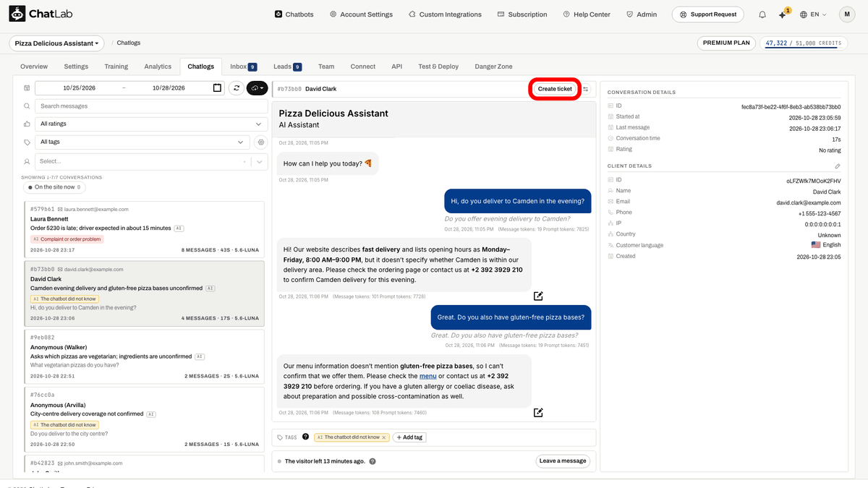Switch to the Team tab

326,67
